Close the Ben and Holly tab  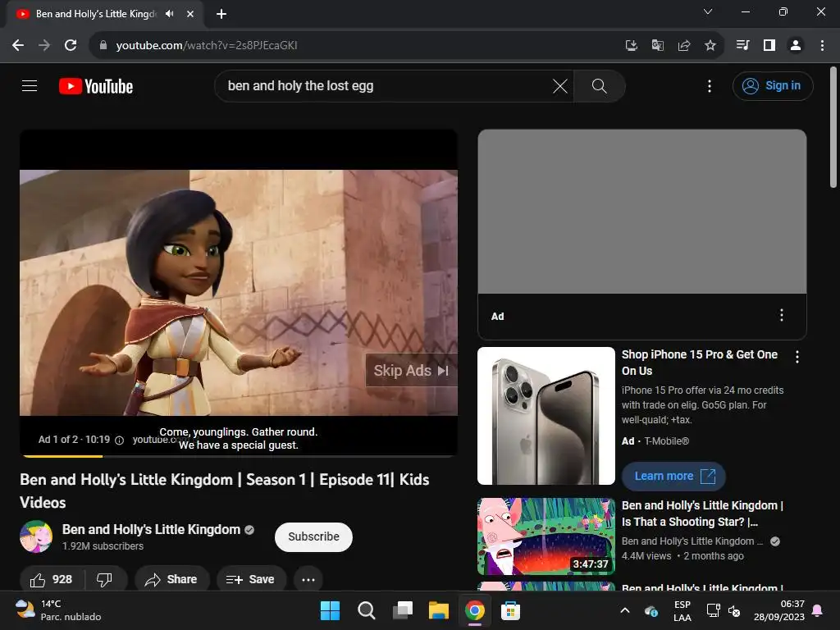click(190, 14)
